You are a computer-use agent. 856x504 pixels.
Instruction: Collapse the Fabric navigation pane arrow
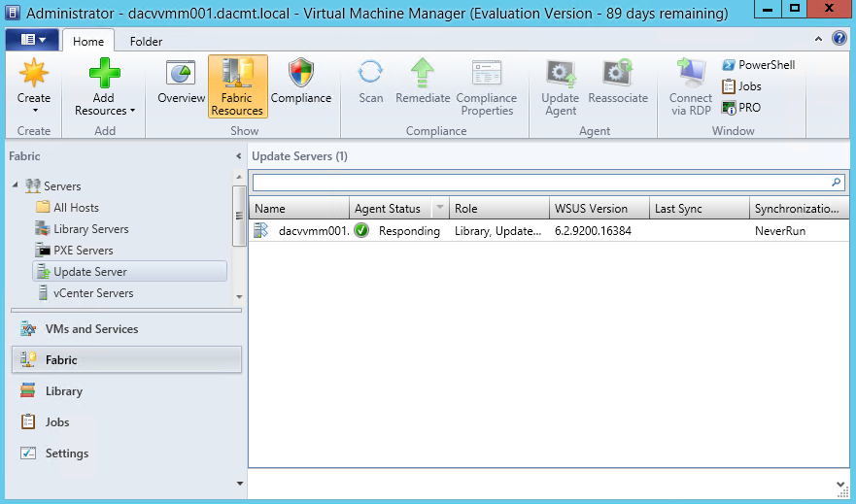(239, 156)
